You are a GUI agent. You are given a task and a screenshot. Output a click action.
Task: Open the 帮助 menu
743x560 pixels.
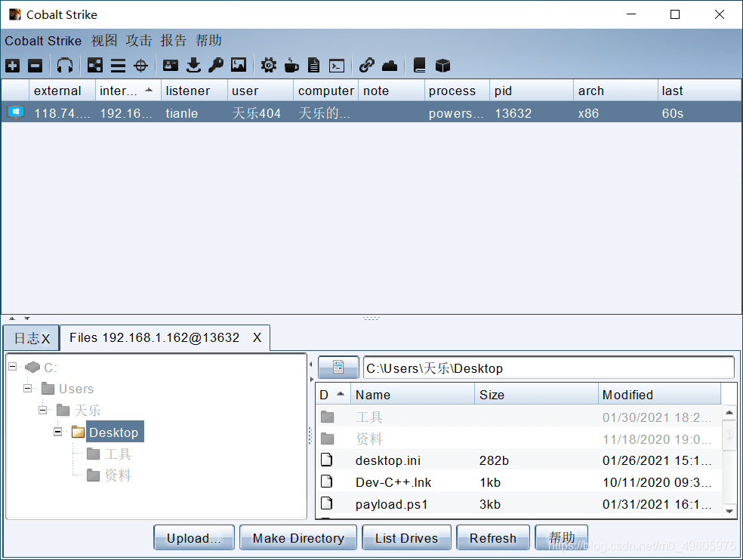(208, 41)
